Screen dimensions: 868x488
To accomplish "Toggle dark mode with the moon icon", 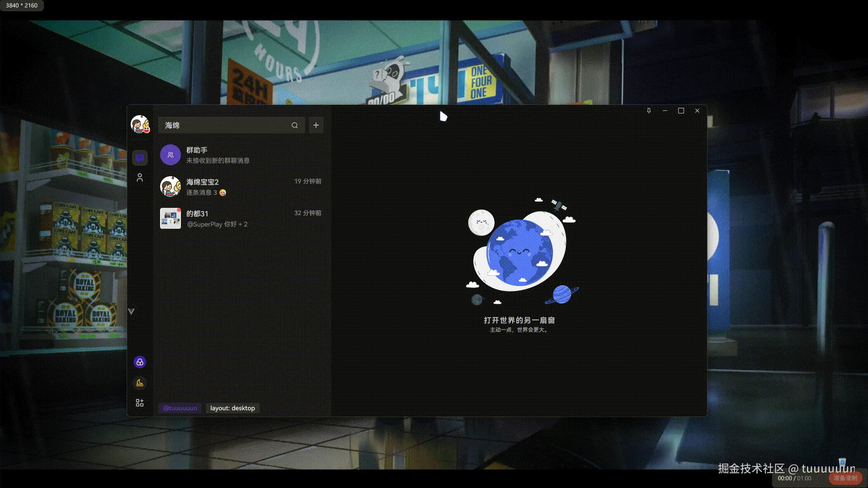I will tap(140, 382).
